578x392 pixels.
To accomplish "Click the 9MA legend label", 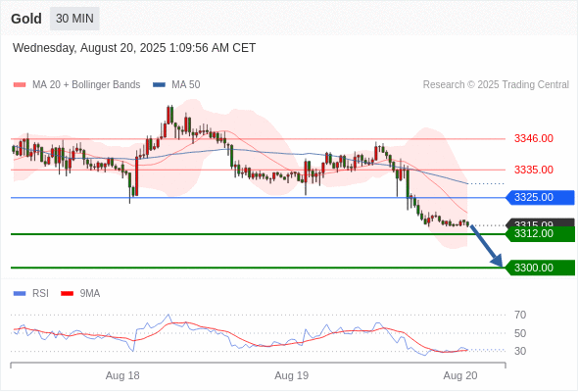I will [x=90, y=294].
